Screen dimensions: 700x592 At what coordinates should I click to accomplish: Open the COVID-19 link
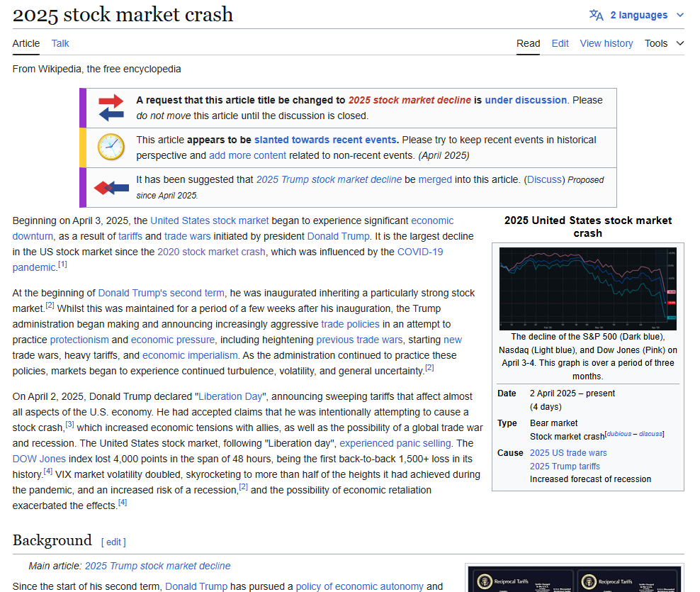[x=419, y=252]
